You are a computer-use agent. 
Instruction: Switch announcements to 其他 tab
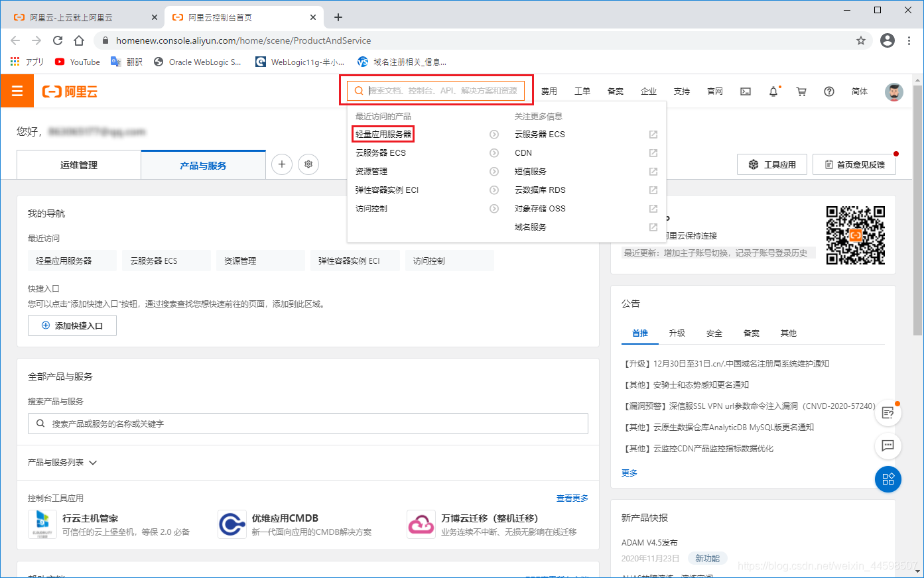(789, 333)
